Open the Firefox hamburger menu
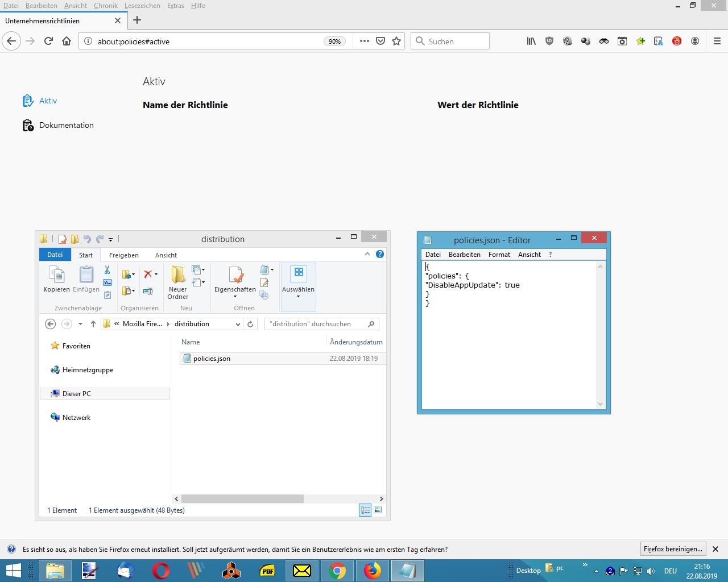Viewport: 728px width, 582px height. (717, 41)
